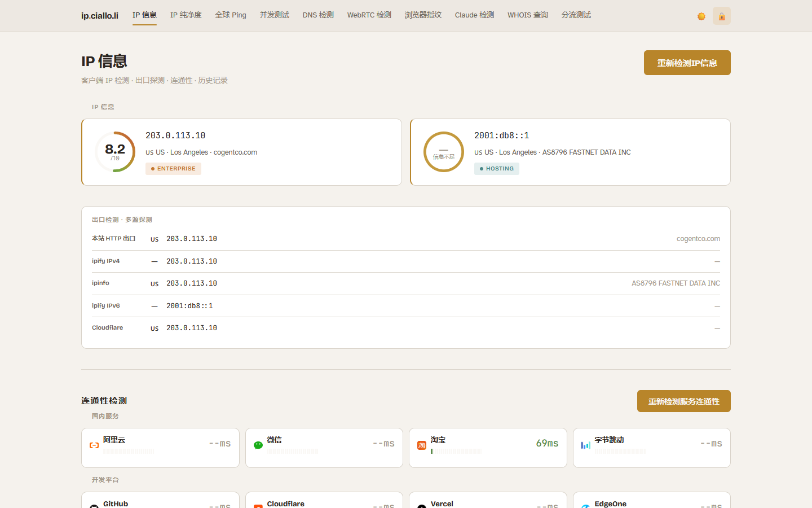Click the ENTERPRISE badge

(173, 169)
